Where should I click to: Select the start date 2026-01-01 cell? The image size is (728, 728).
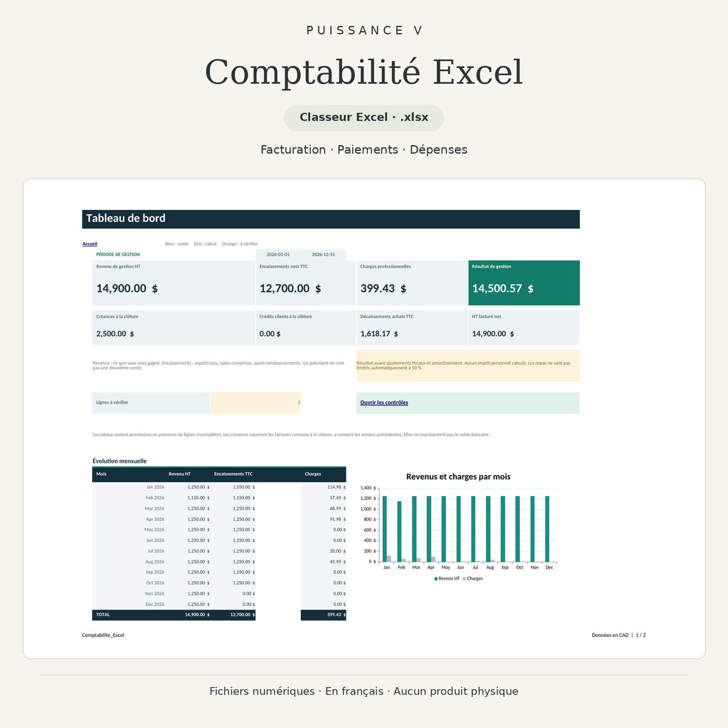(x=278, y=255)
